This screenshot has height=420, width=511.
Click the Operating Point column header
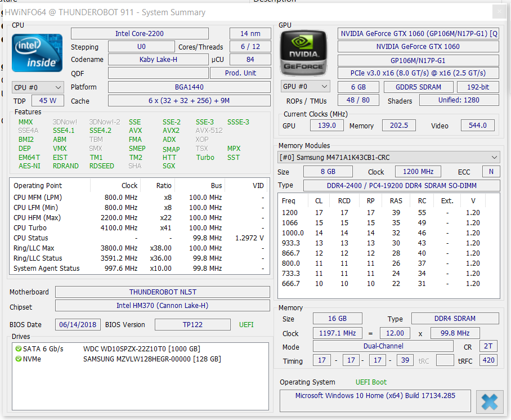click(50, 186)
